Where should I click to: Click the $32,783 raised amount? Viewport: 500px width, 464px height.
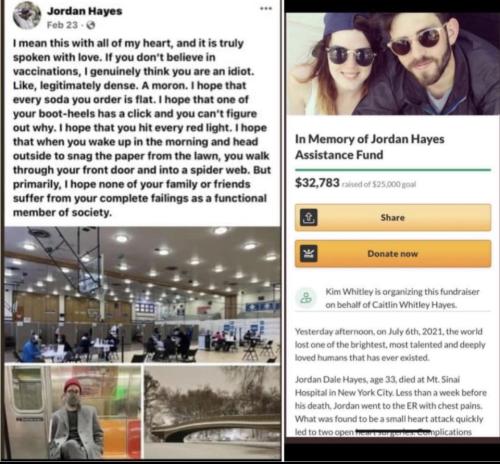tap(317, 183)
